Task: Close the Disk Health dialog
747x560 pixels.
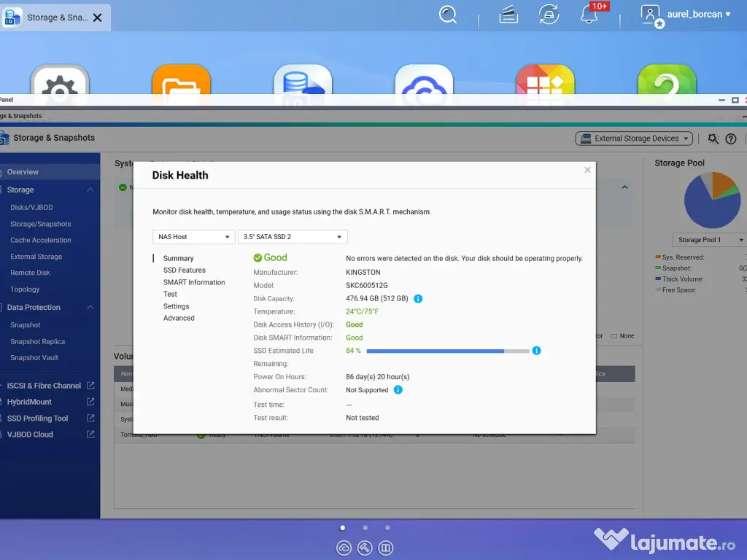Action: point(587,170)
